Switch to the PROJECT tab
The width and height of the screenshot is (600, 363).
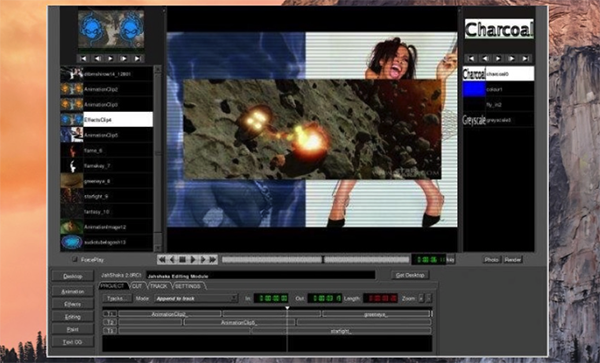pos(114,286)
